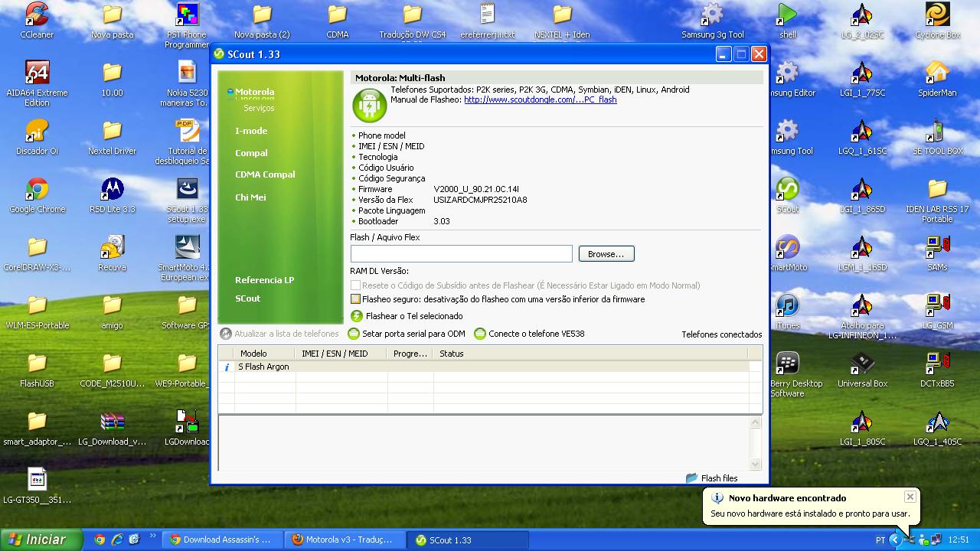The width and height of the screenshot is (980, 551).
Task: Click the Chrome quick launch icon
Action: coord(100,540)
